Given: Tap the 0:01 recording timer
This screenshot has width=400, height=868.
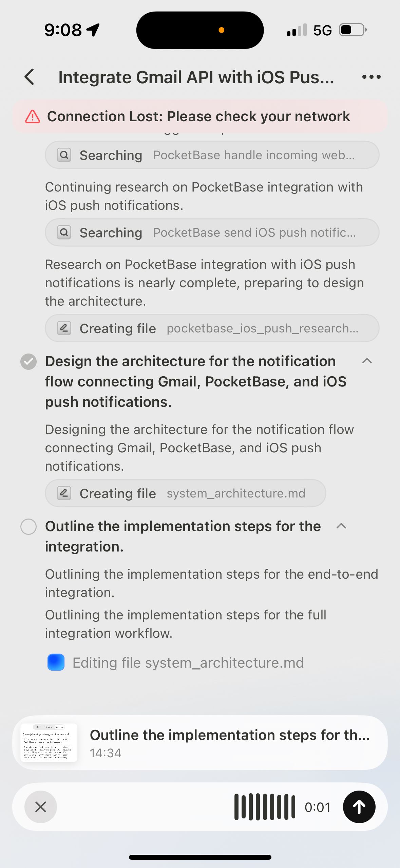Looking at the screenshot, I should coord(318,807).
